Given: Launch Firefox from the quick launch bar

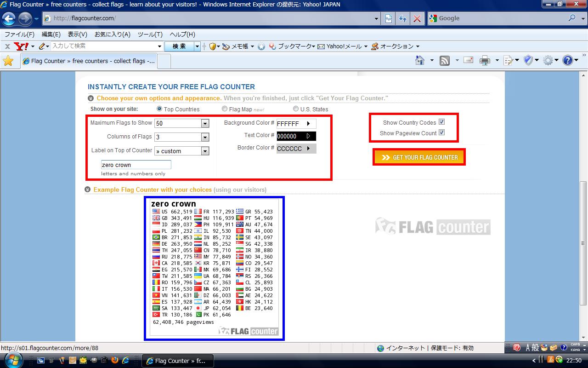Looking at the screenshot, I should (115, 361).
